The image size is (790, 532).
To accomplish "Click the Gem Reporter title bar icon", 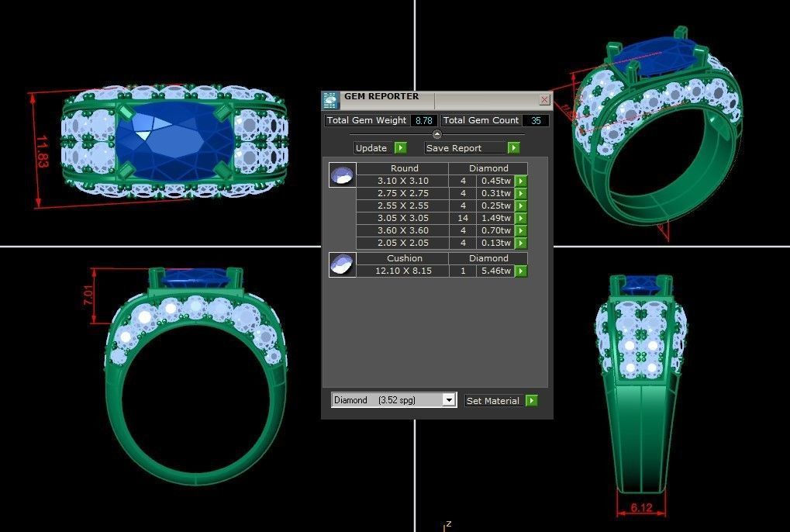I will coord(330,100).
